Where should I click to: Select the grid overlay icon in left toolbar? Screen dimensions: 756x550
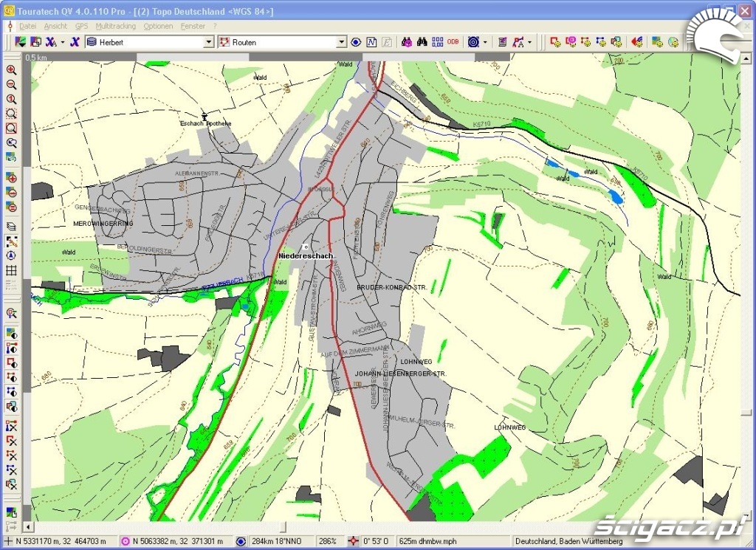[x=11, y=270]
